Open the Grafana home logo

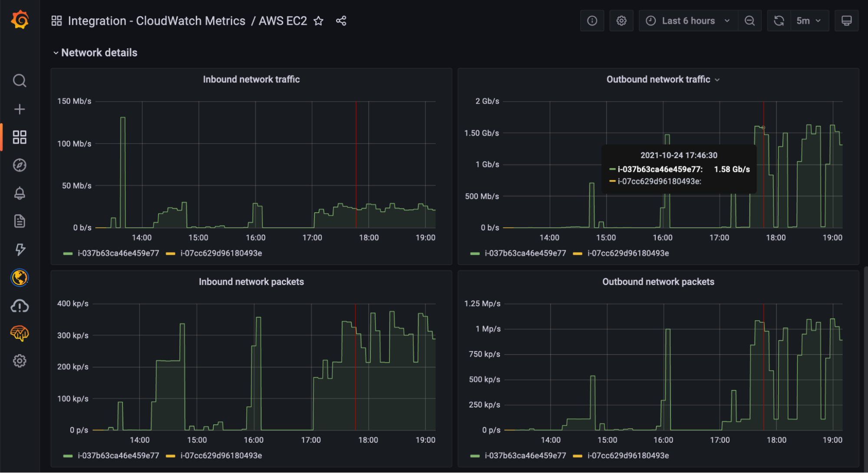click(x=20, y=20)
